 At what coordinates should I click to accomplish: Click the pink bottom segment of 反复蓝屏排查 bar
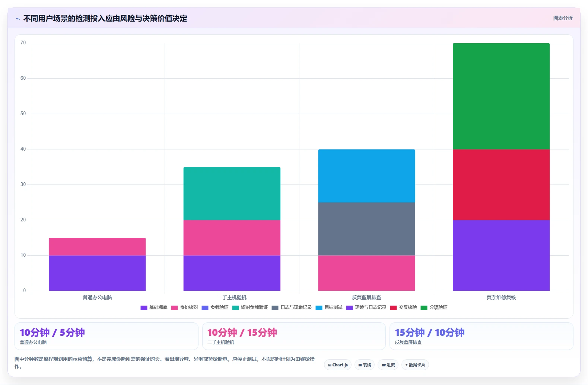pyautogui.click(x=366, y=273)
